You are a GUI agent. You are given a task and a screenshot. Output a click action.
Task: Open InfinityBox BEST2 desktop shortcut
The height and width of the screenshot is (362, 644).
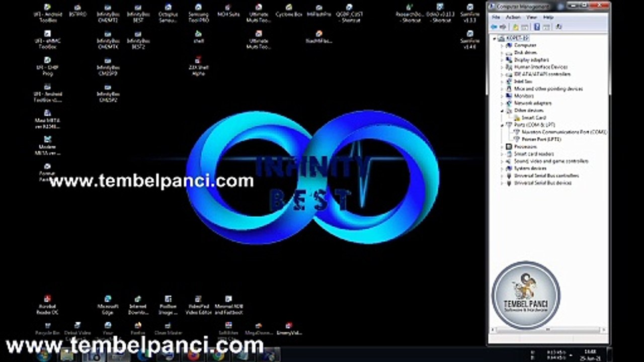(138, 40)
